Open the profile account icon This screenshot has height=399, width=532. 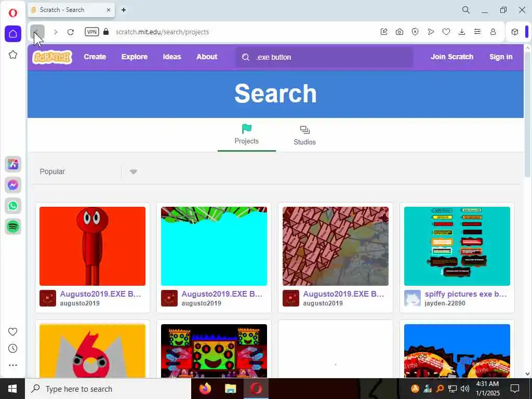tap(493, 32)
